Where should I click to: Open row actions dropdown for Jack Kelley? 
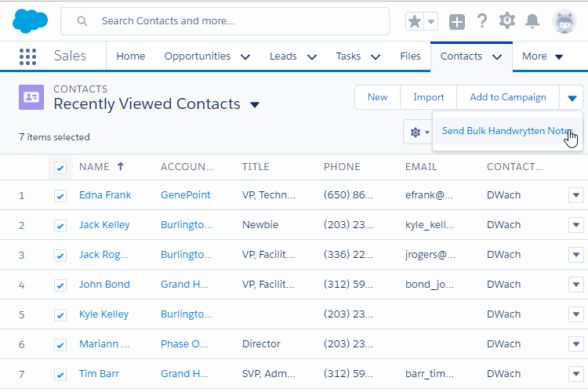pyautogui.click(x=575, y=225)
